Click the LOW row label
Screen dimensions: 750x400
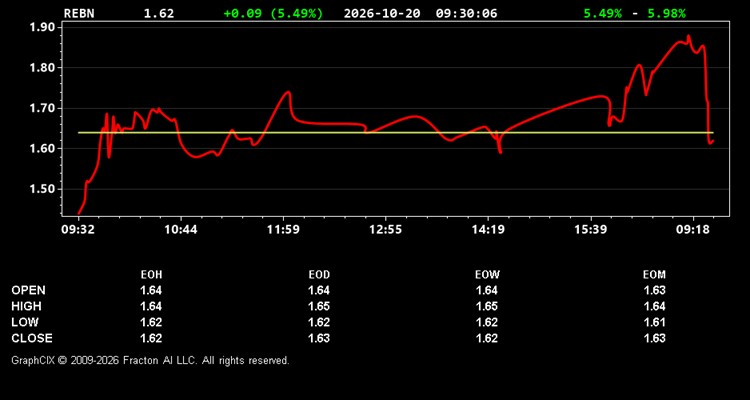[x=25, y=322]
